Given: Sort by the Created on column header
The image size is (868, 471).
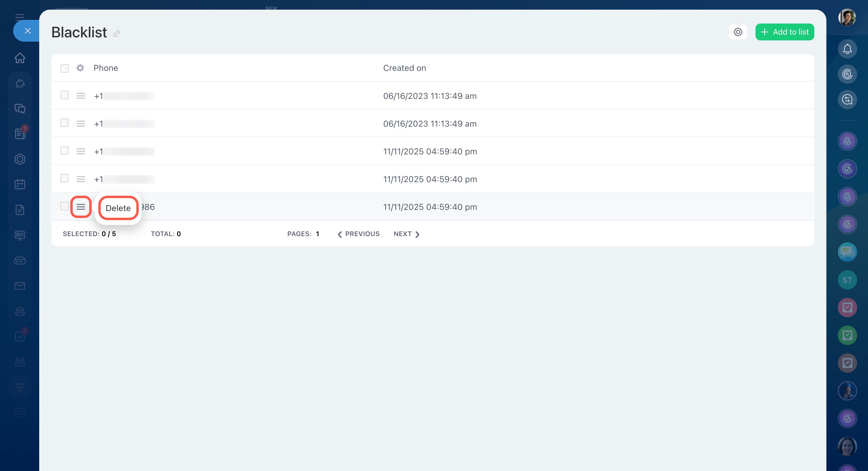Looking at the screenshot, I should pyautogui.click(x=404, y=68).
